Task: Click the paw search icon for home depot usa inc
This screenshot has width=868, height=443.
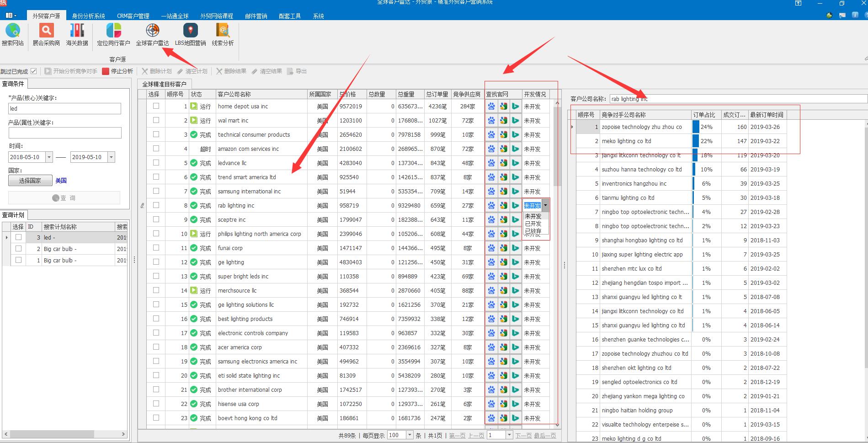Action: tap(491, 107)
